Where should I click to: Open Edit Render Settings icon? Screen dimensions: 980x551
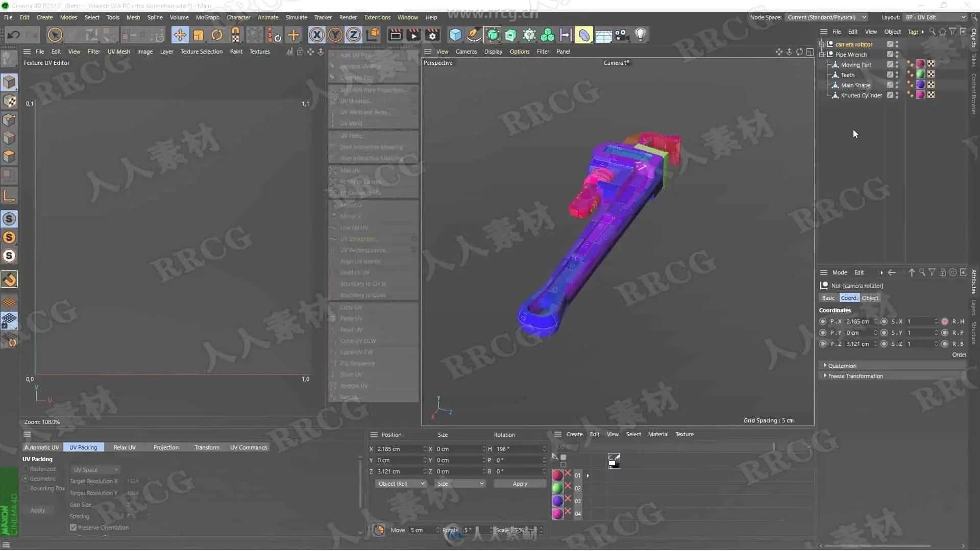[432, 35]
